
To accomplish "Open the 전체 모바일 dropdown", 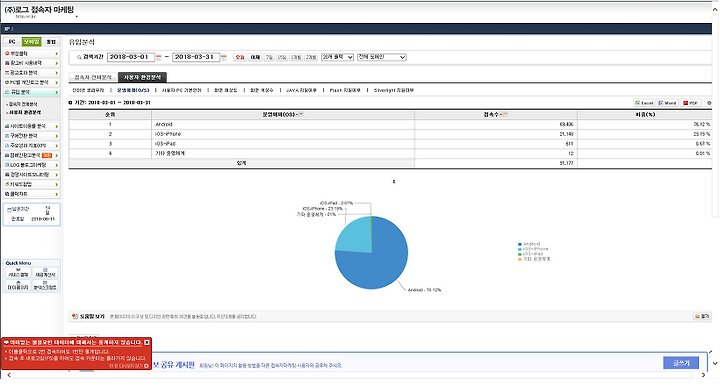I will point(382,57).
